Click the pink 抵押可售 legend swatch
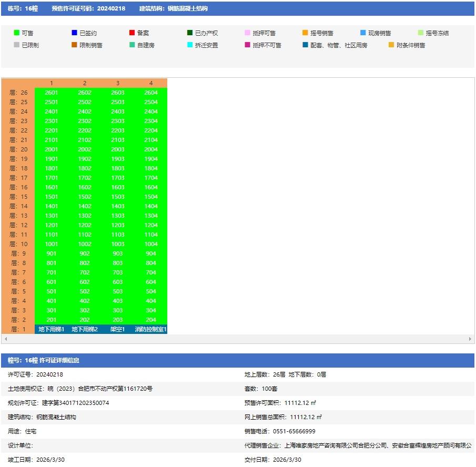 248,33
